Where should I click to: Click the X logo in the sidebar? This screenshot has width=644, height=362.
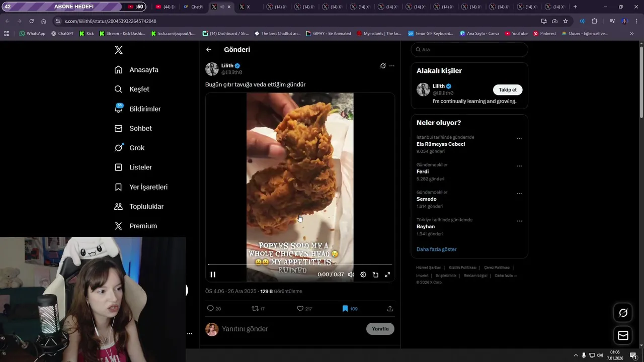(x=119, y=50)
